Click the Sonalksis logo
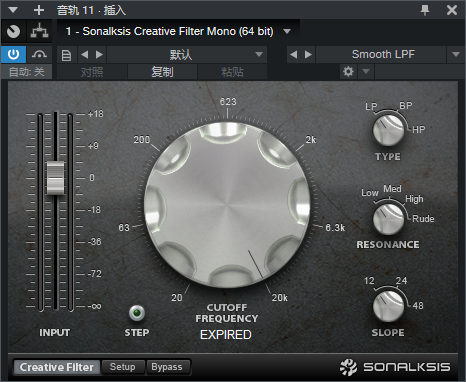Screen dimensions: 466x382 point(395,367)
